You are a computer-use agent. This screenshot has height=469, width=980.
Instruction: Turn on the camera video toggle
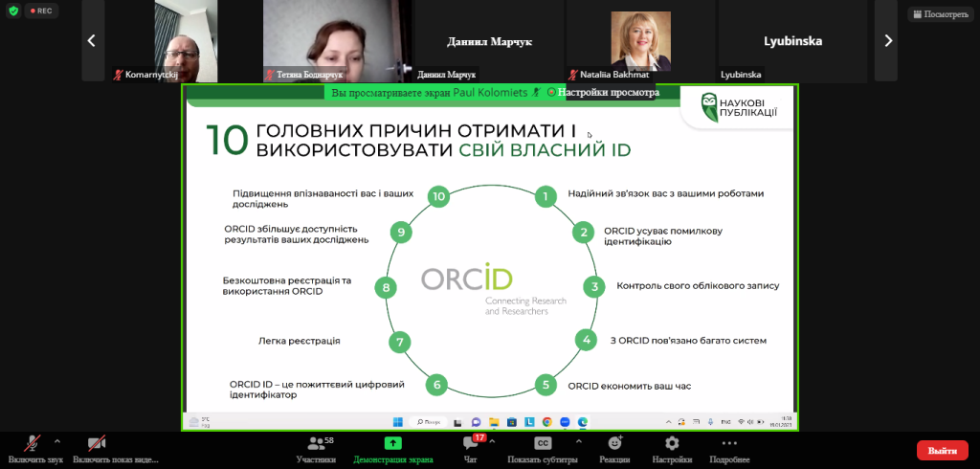pyautogui.click(x=96, y=444)
